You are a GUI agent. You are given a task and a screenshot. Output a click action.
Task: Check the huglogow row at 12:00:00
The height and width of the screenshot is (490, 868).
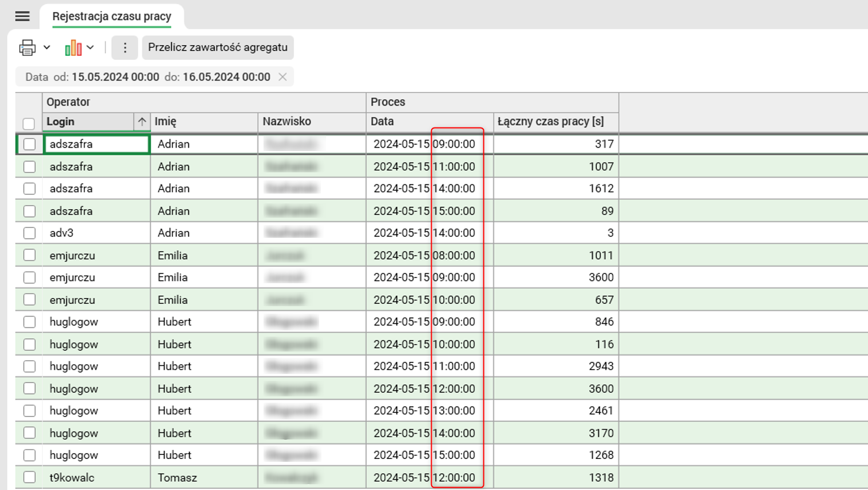coord(29,388)
